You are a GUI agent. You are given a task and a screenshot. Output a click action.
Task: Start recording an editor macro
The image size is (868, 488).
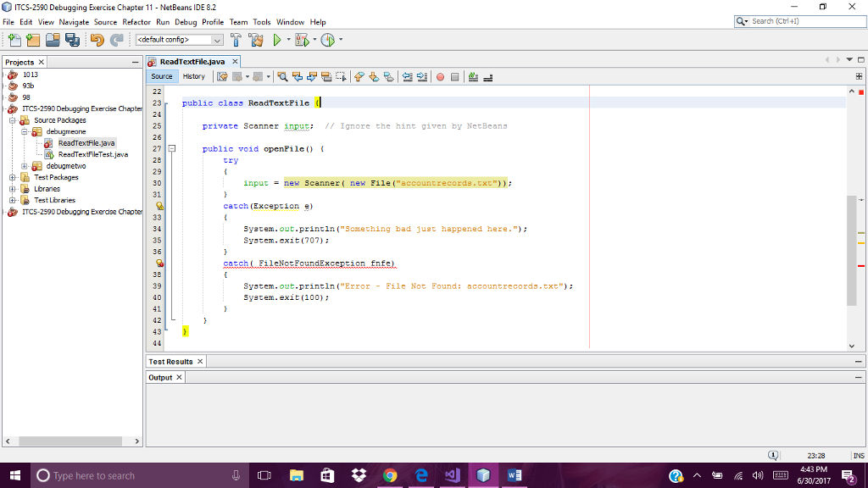tap(439, 76)
